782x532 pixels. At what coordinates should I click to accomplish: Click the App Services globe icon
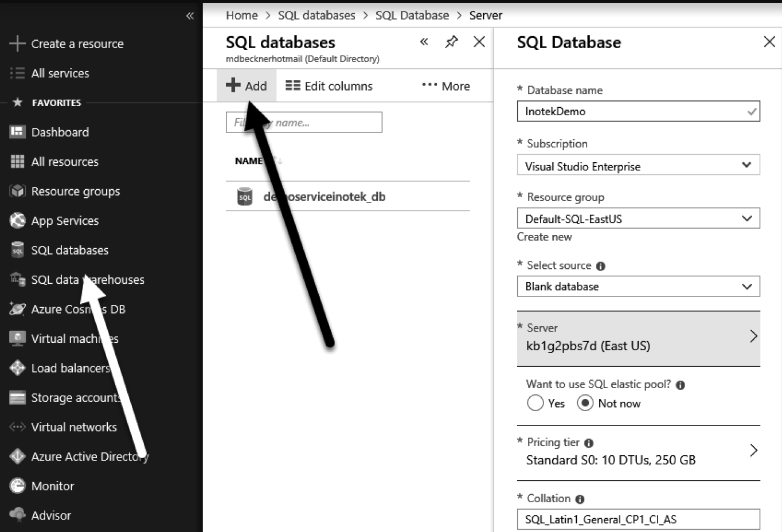pyautogui.click(x=17, y=220)
